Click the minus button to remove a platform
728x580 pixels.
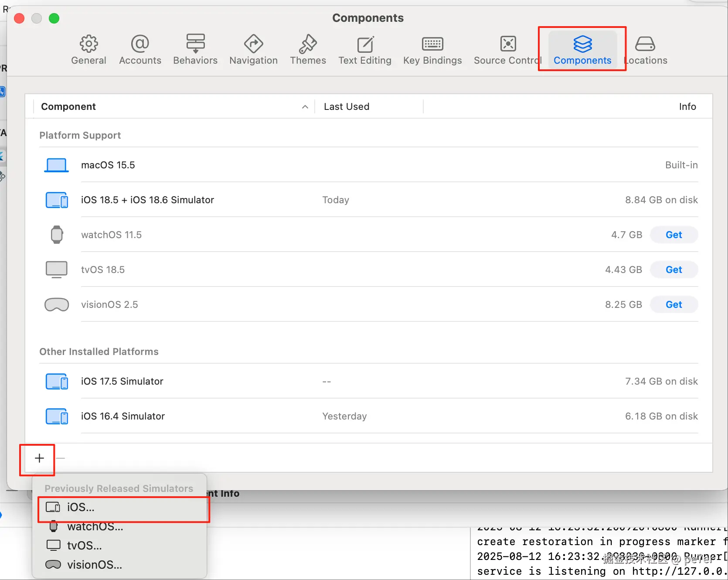click(61, 458)
